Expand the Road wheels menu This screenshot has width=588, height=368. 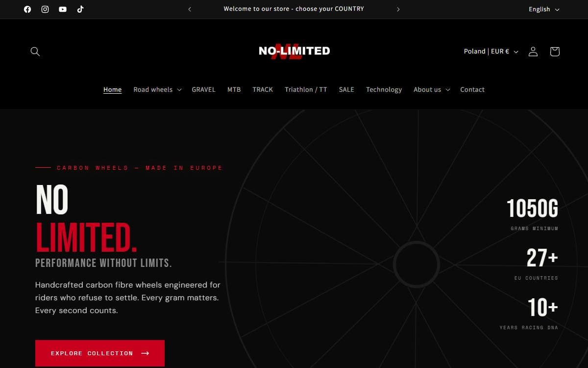(x=157, y=90)
